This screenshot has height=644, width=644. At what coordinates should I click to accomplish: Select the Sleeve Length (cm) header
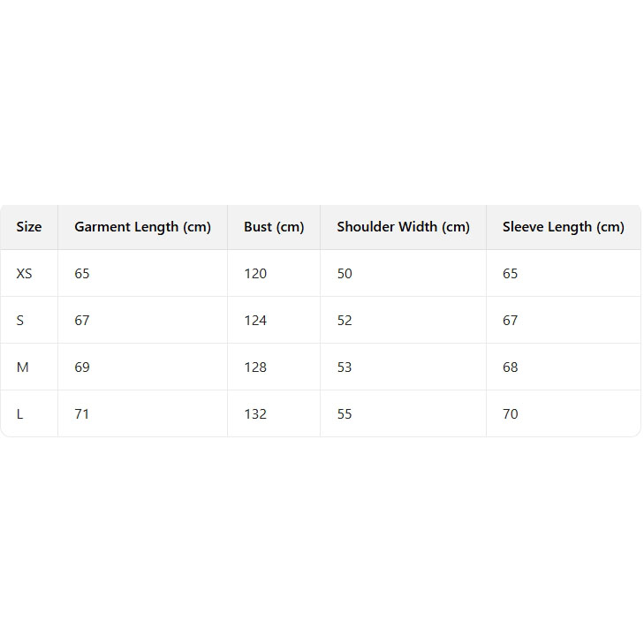coord(563,227)
